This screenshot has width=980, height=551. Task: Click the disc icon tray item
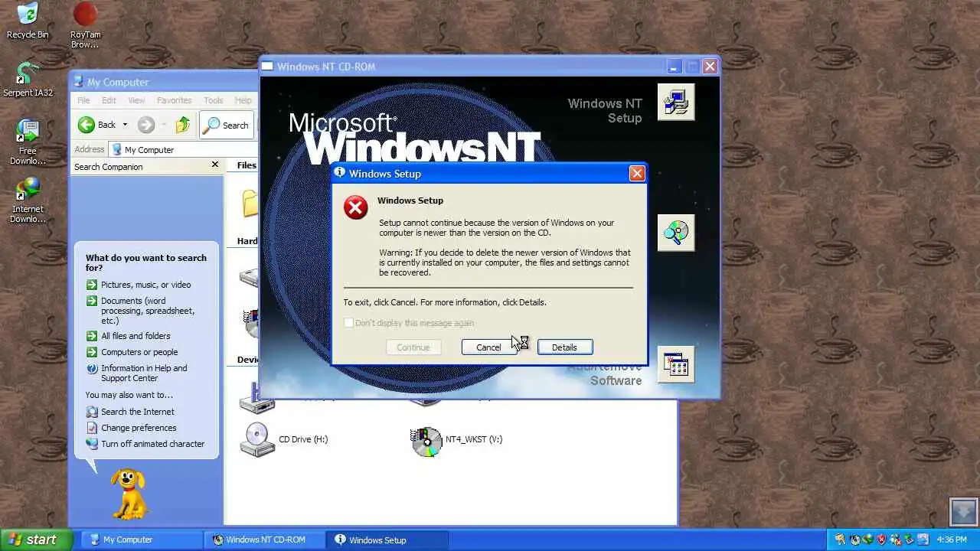[x=855, y=540]
